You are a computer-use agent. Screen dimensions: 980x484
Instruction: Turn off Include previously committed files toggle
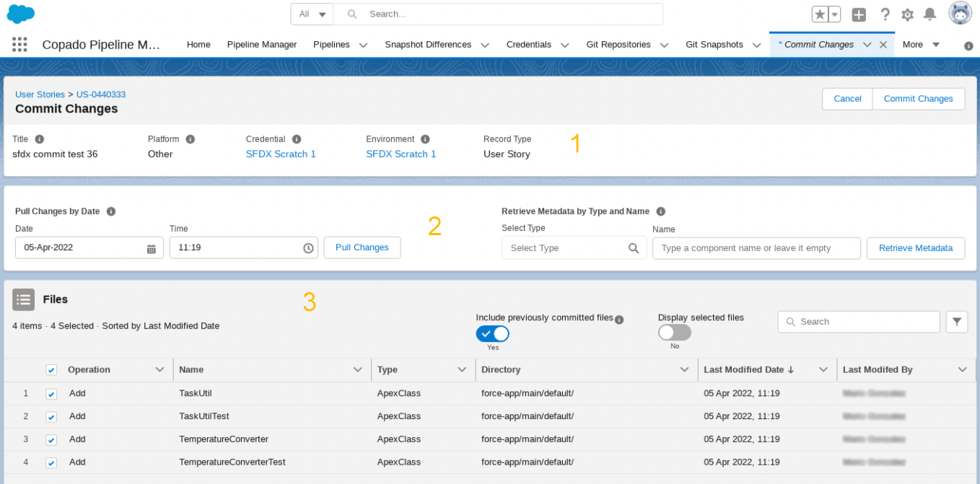click(x=492, y=333)
